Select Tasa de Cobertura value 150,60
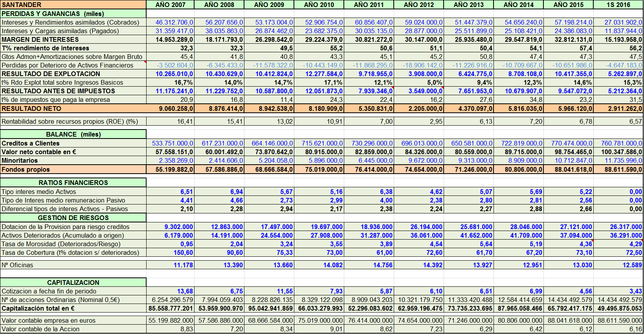Image resolution: width=644 pixels, height=334 pixels. [170, 252]
